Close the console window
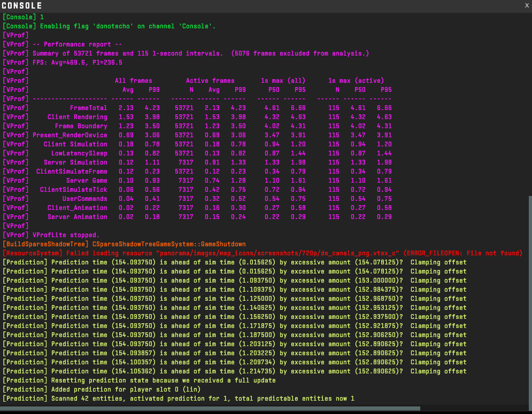This screenshot has height=414, width=532. tap(527, 5)
